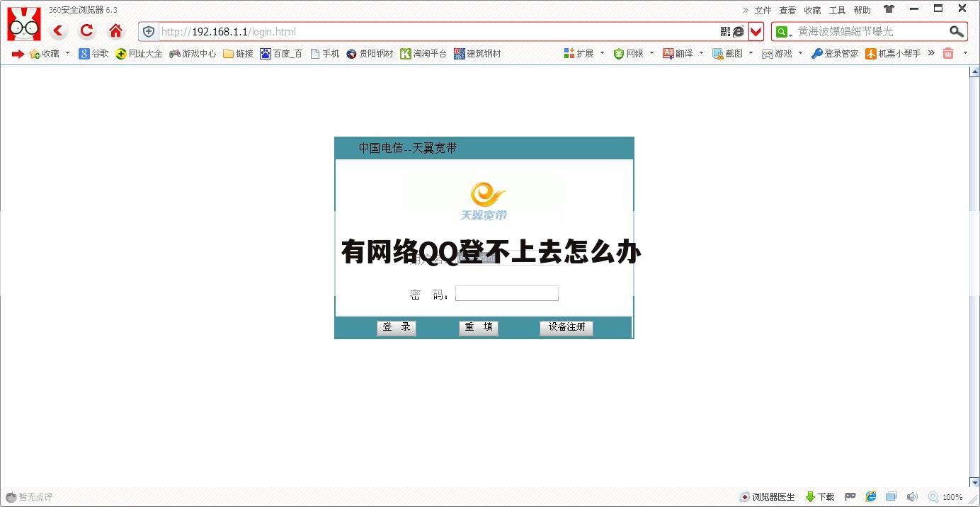Go back with the red back arrow
Image resolution: width=980 pixels, height=507 pixels.
click(58, 31)
